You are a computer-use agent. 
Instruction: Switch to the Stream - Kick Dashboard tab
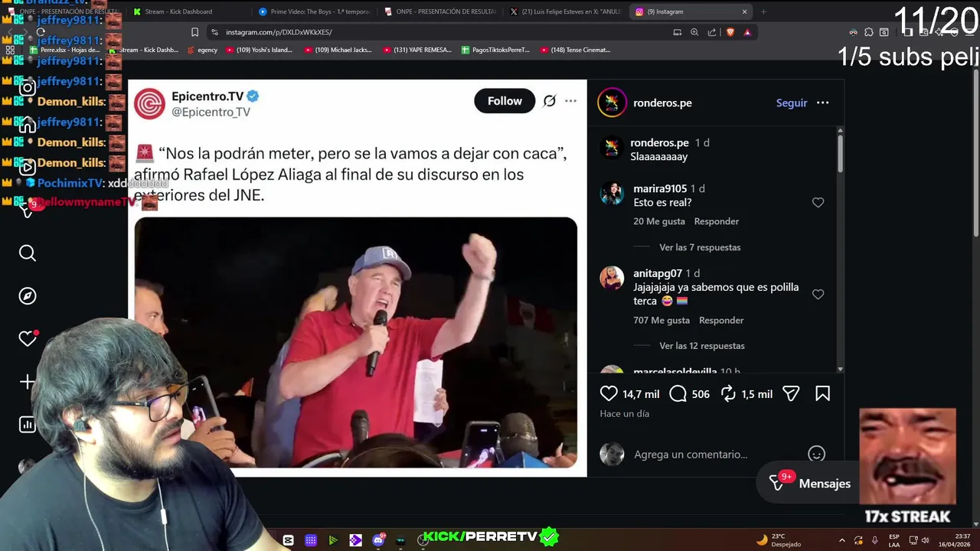178,11
